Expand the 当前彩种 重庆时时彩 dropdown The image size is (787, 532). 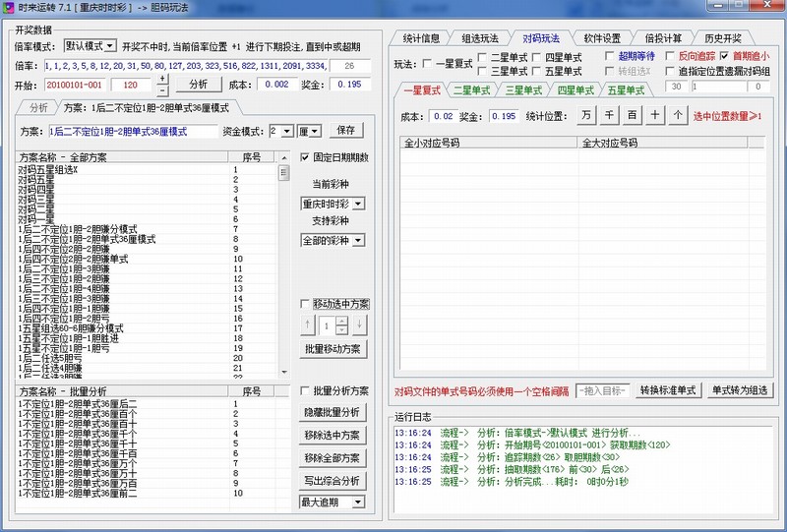point(357,204)
